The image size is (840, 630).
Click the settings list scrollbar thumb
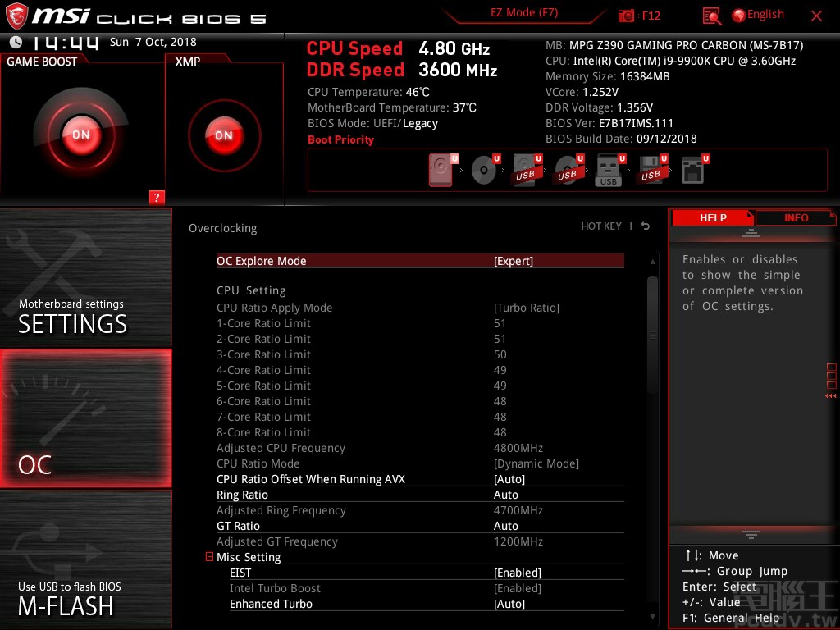[x=652, y=335]
